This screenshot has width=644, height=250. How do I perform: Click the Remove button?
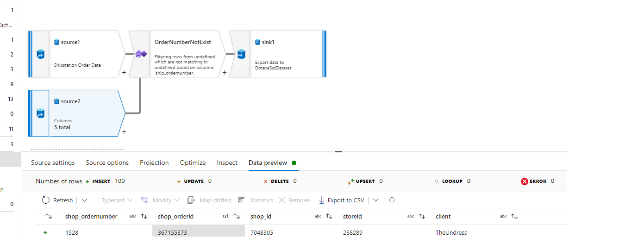coord(294,200)
